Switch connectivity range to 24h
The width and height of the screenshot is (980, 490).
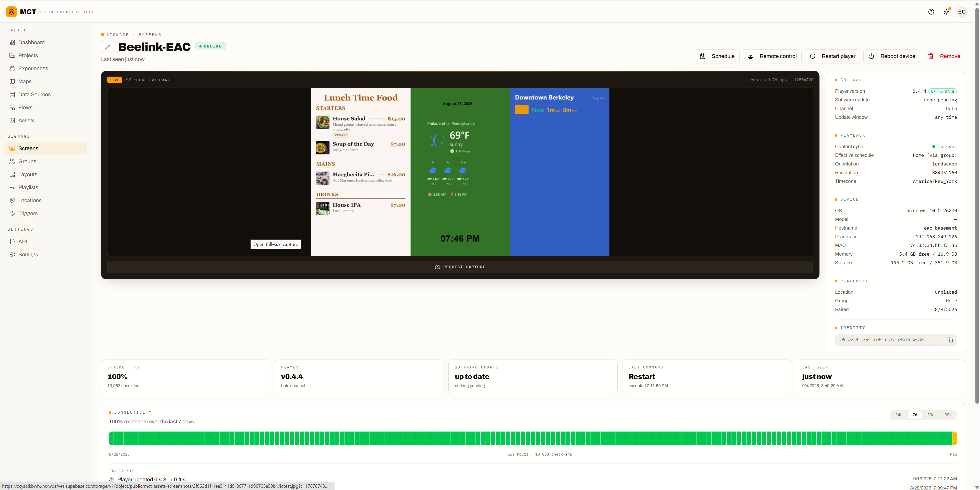click(x=899, y=415)
